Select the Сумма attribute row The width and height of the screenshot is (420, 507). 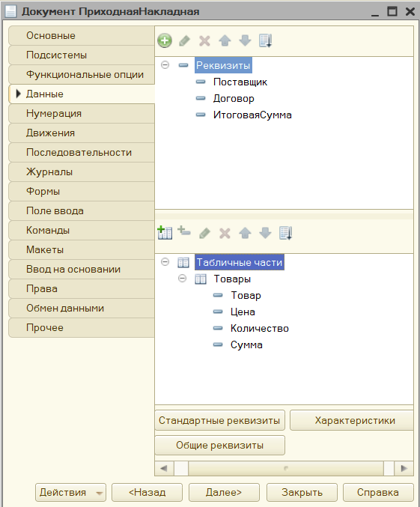pyautogui.click(x=246, y=345)
